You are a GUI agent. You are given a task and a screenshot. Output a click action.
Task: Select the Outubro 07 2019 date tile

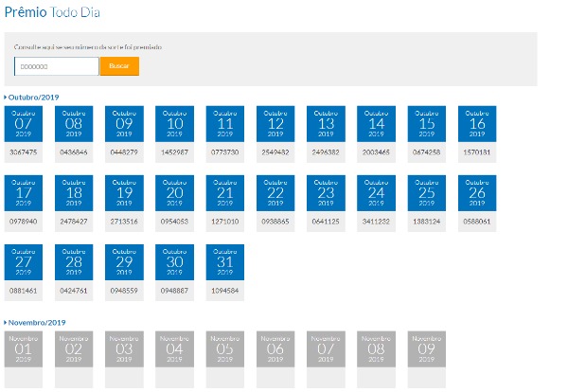pos(24,124)
